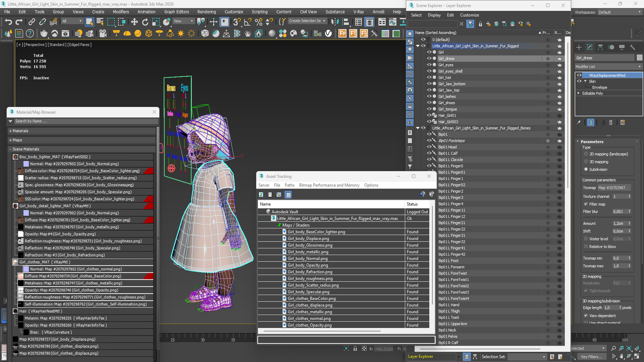The width and height of the screenshot is (644, 362).
Task: Click the Girl_dress object color swatch
Action: (x=639, y=58)
